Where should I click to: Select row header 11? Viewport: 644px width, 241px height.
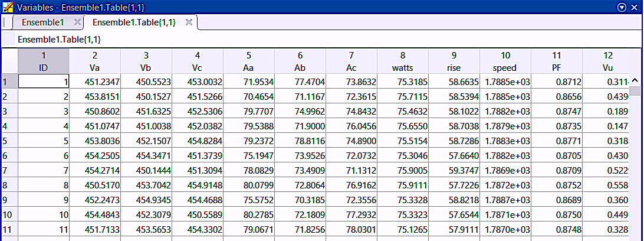pyautogui.click(x=9, y=229)
